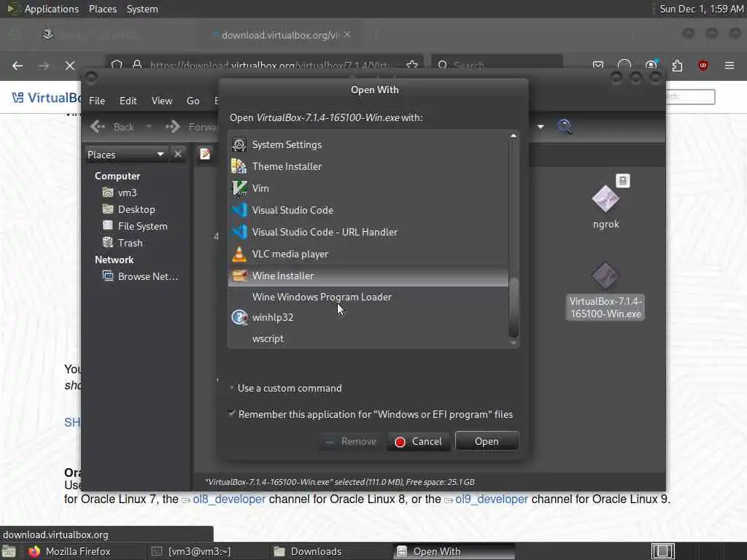The width and height of the screenshot is (747, 560).
Task: Open the System panel menu
Action: (x=142, y=9)
